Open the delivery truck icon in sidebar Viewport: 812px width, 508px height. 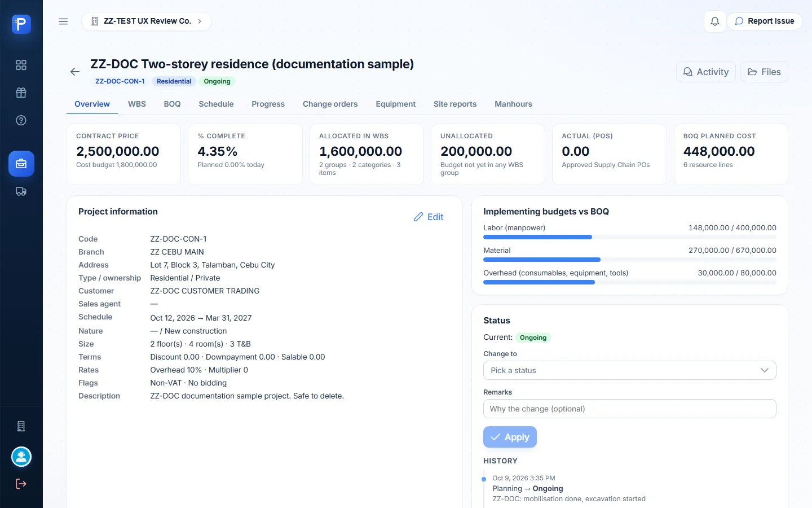(21, 191)
